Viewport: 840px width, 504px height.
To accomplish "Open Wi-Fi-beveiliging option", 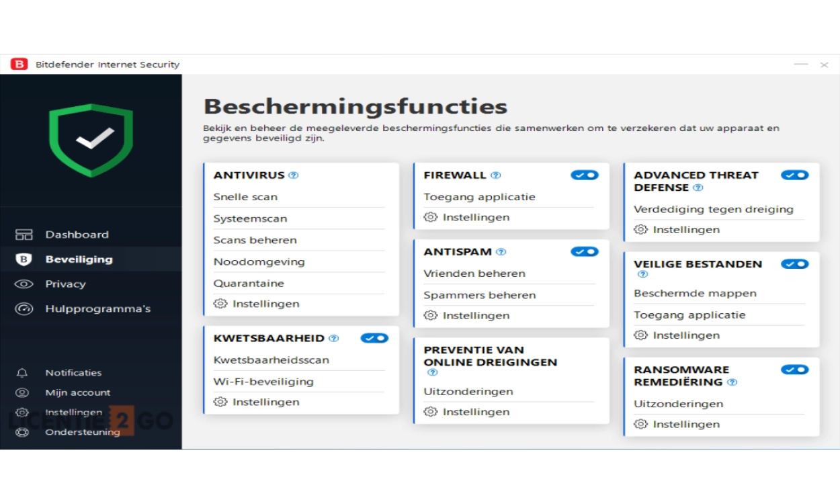I will click(263, 382).
